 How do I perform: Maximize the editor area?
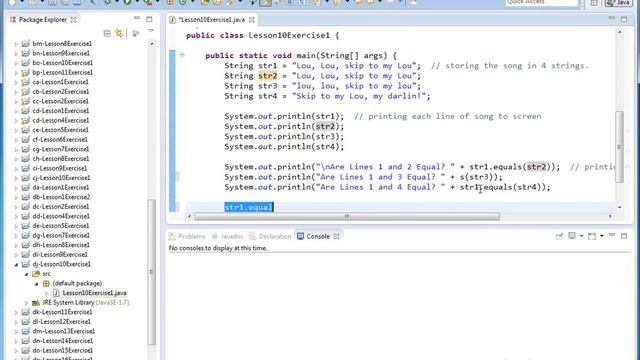tap(624, 19)
